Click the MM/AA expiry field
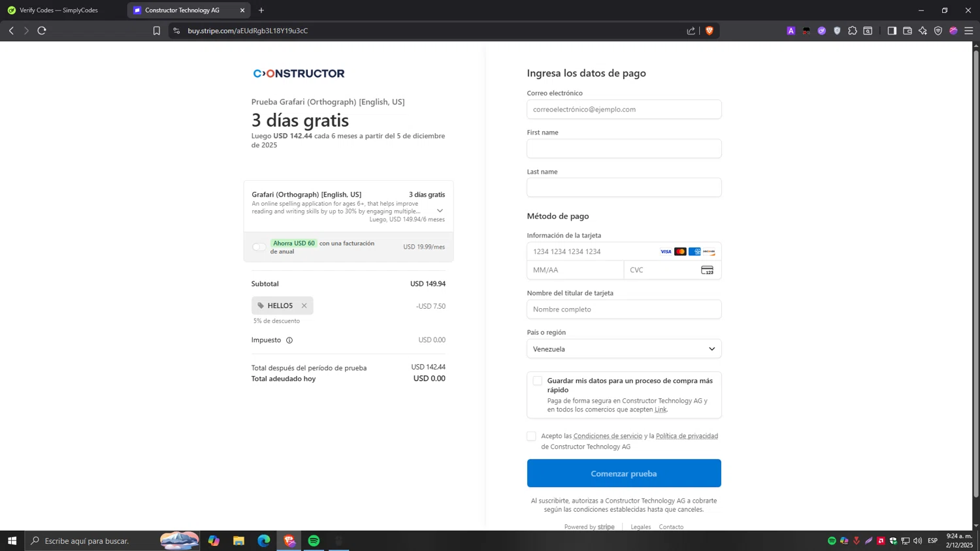This screenshot has height=551, width=980. (575, 270)
